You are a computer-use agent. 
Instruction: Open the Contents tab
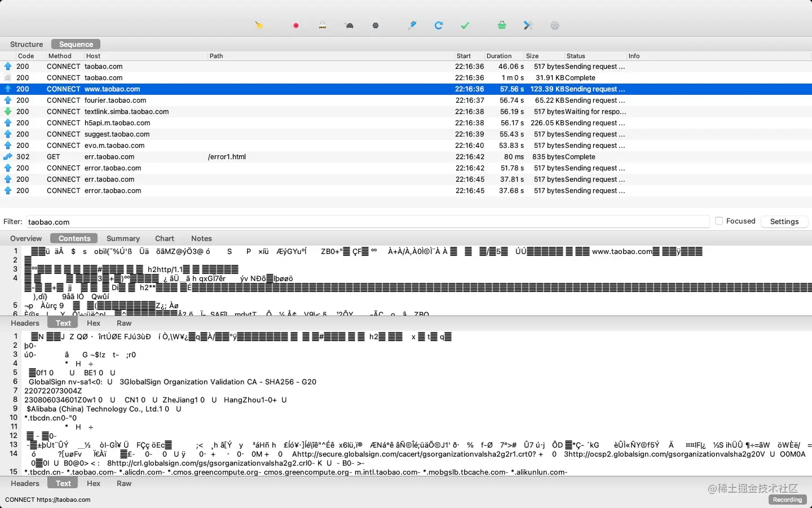(x=74, y=238)
